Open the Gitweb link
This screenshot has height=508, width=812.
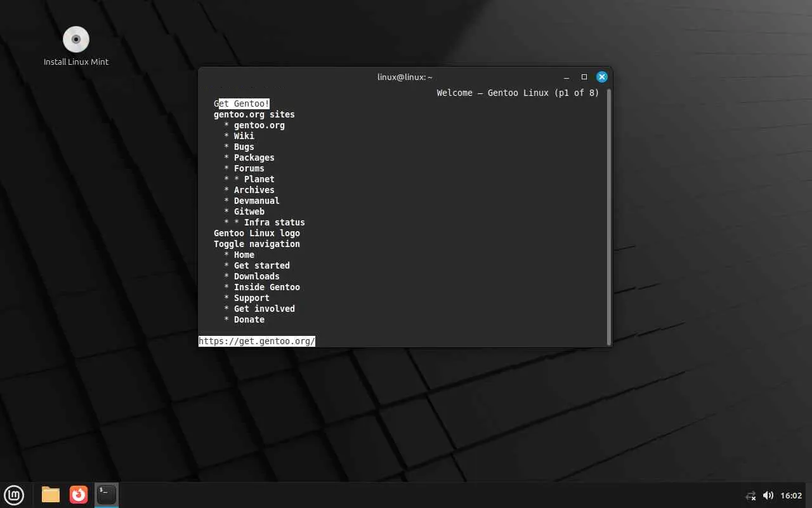coord(249,211)
